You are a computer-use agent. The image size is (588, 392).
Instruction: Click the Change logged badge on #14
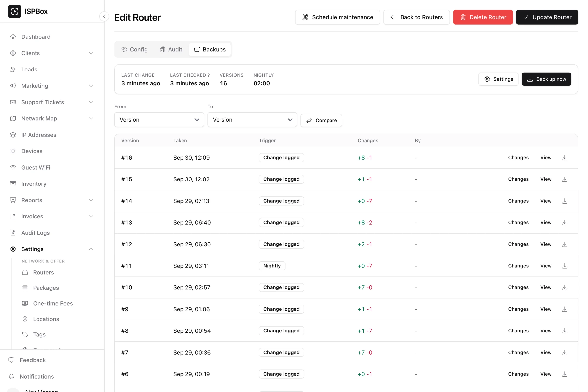[282, 201]
